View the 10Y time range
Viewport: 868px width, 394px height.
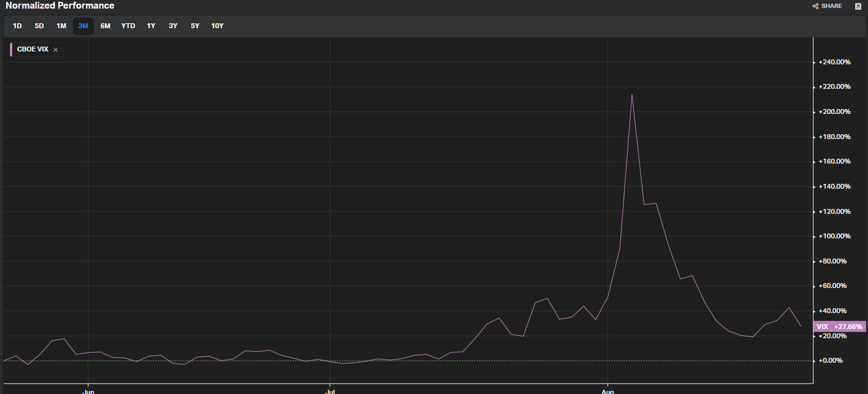tap(217, 26)
